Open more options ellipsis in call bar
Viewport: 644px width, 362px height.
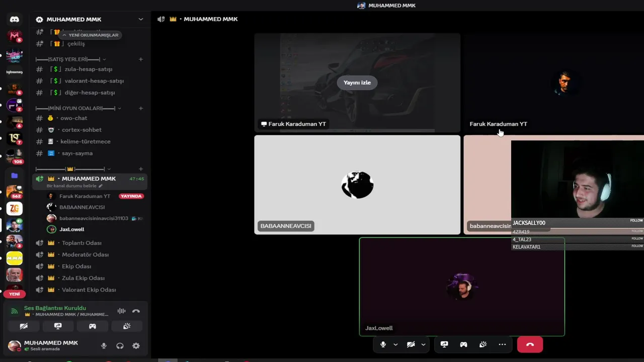(502, 344)
